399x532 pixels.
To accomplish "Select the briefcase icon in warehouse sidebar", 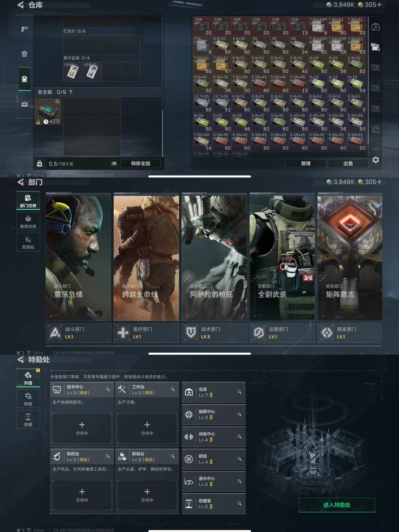I will point(25,104).
